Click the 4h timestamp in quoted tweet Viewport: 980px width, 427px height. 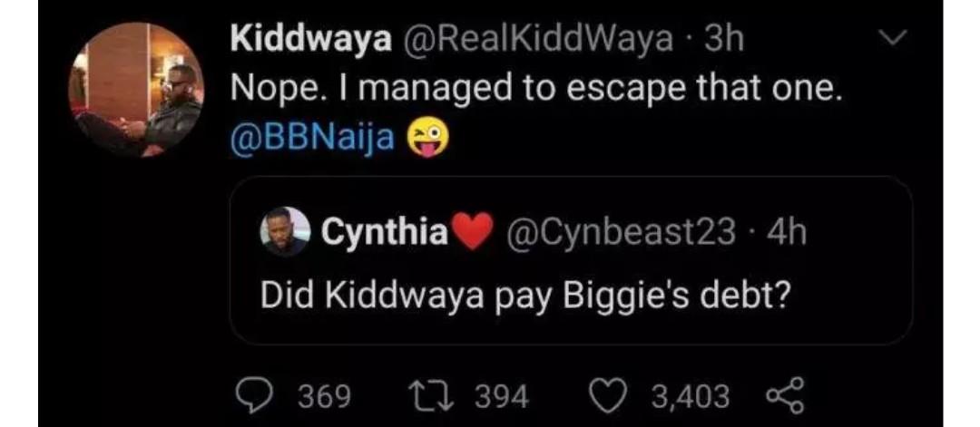[x=786, y=234]
